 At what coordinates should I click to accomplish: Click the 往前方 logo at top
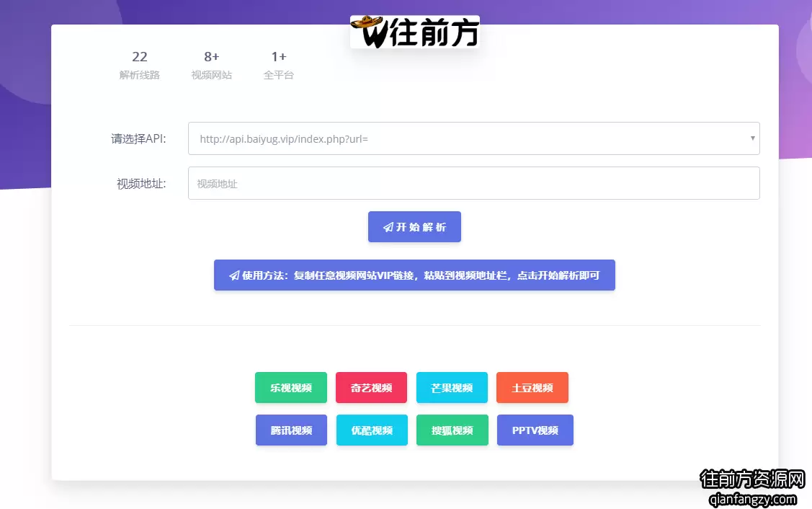[x=415, y=32]
